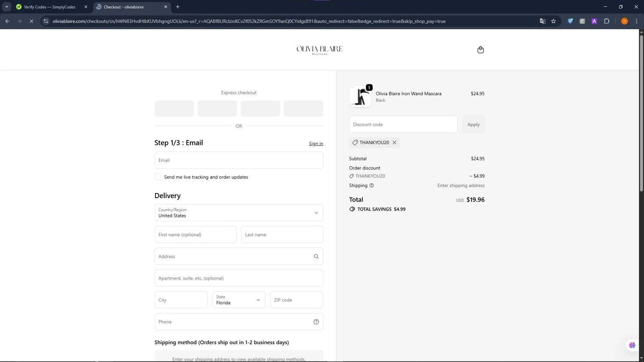Click the mascara product thumbnail
The width and height of the screenshot is (644, 362).
click(360, 97)
